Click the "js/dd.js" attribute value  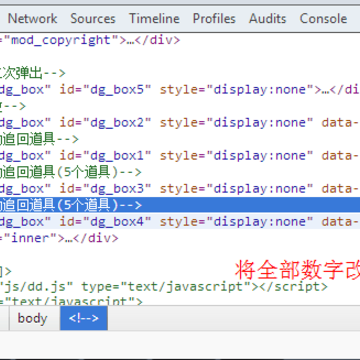tap(37, 287)
